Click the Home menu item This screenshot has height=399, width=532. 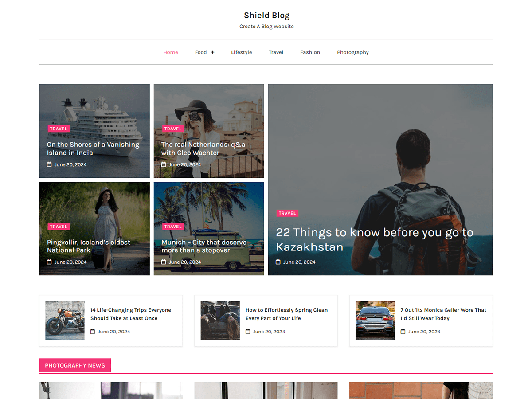pos(171,52)
